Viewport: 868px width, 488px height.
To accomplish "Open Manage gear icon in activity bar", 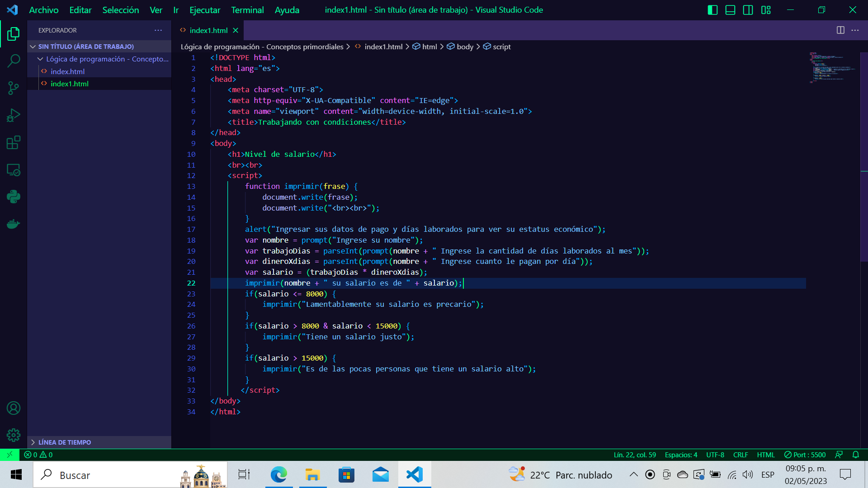I will coord(14,435).
